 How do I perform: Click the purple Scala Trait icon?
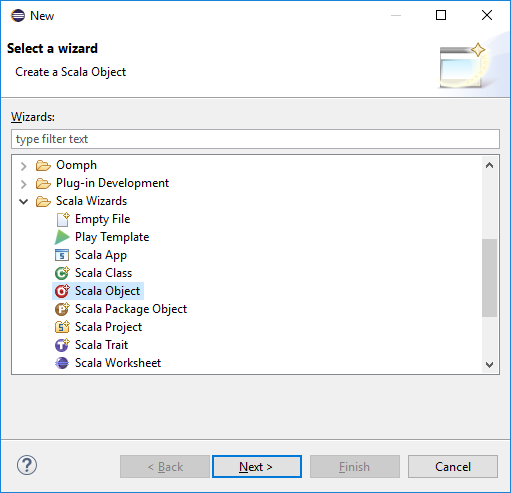[x=62, y=345]
